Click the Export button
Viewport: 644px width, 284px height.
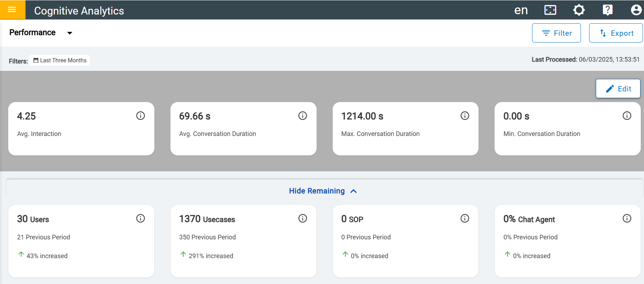616,33
